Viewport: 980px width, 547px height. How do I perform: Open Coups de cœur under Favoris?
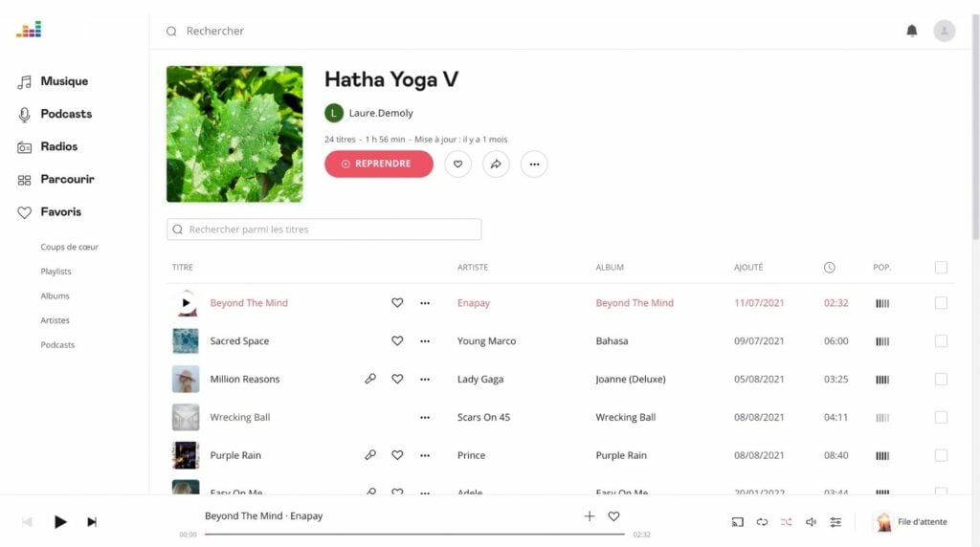click(x=69, y=247)
